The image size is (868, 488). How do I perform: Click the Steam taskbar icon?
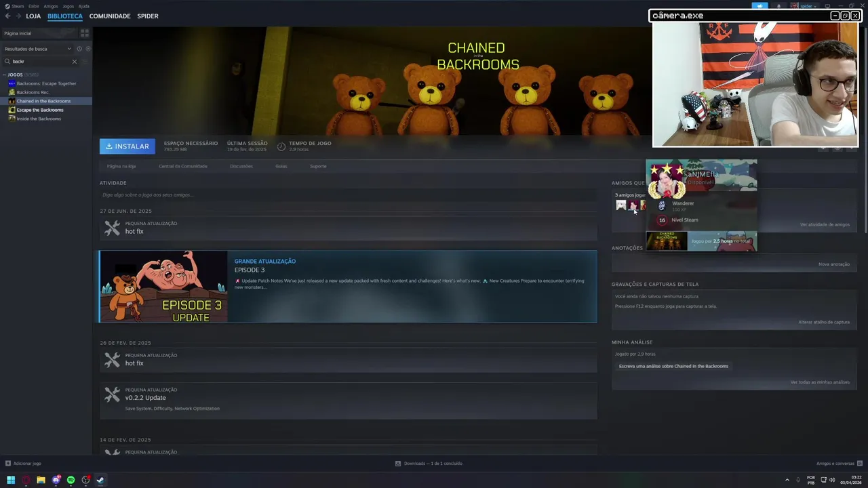[x=100, y=480]
